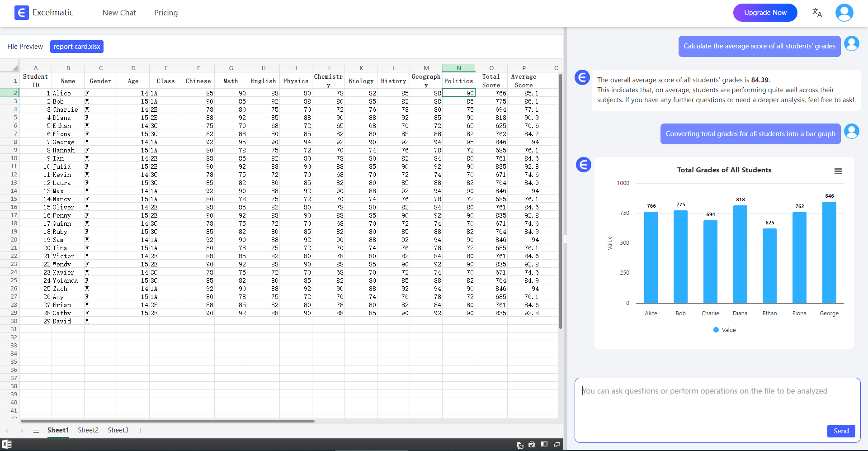The width and height of the screenshot is (868, 451).
Task: Toggle the Value legend under the chart
Action: [x=724, y=330]
